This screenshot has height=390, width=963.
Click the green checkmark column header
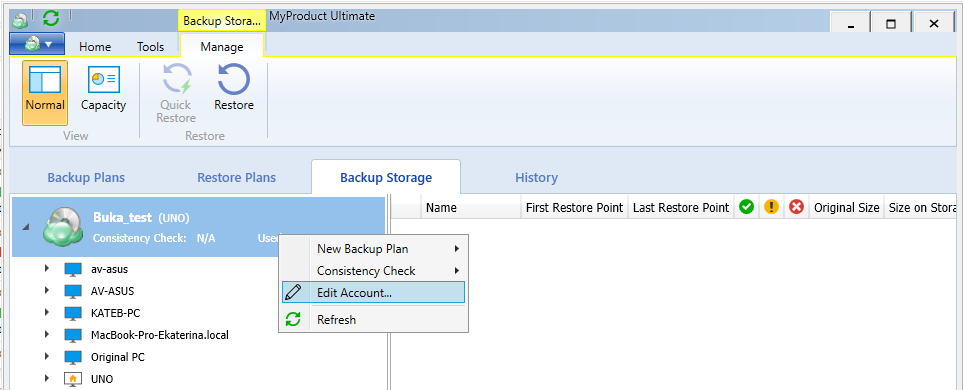tap(746, 207)
